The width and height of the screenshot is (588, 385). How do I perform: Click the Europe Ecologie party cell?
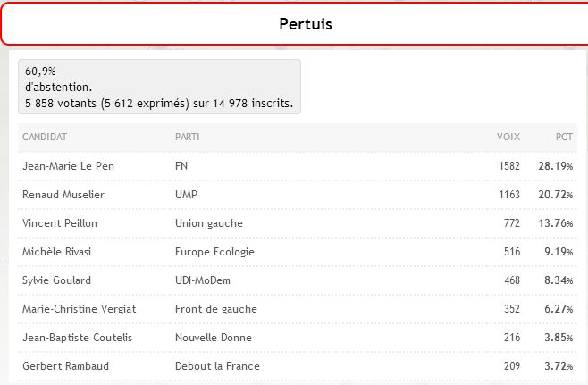214,252
